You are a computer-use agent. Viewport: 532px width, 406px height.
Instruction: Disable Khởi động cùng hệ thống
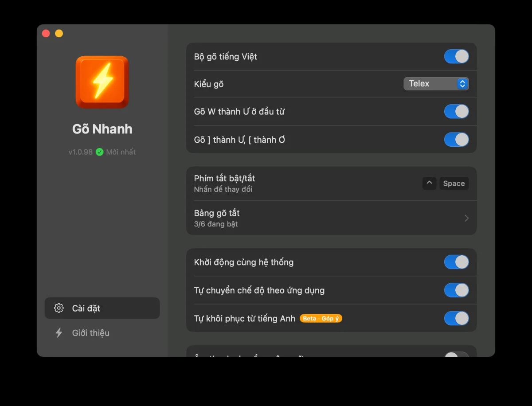[457, 262]
